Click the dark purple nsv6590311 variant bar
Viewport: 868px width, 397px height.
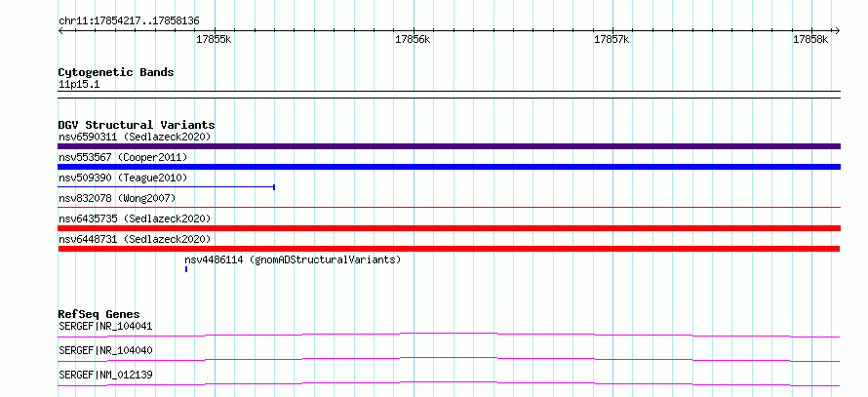pos(449,146)
